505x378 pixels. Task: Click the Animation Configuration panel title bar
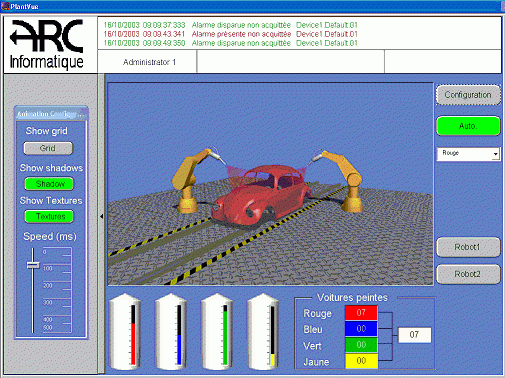[51, 114]
